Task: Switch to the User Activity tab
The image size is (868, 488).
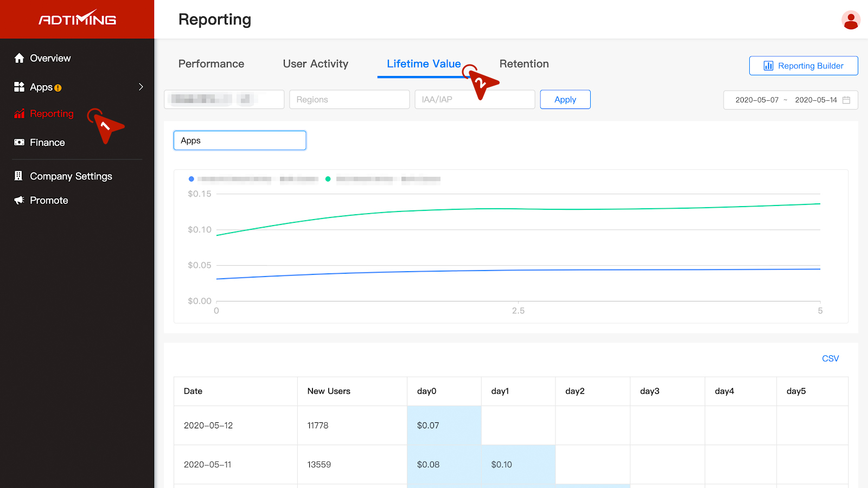Action: 315,64
